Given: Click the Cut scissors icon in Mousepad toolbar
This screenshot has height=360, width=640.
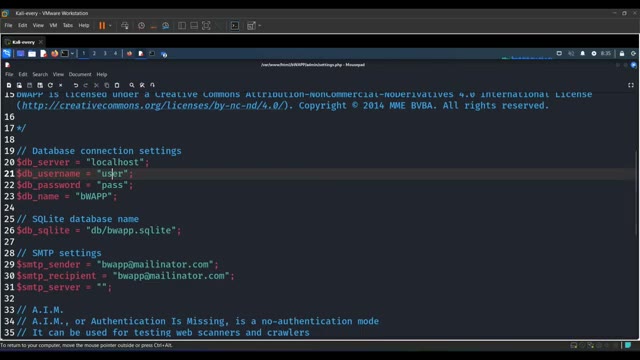Looking at the screenshot, I should (96, 85).
